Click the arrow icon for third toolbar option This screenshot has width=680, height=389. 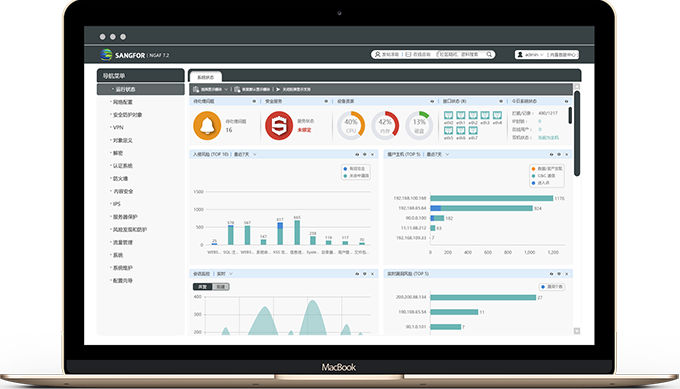(x=278, y=89)
